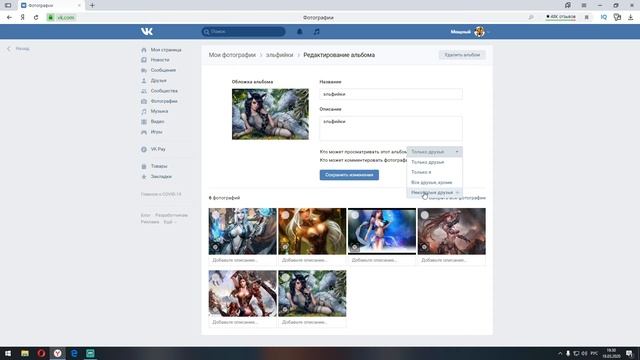Open the Windows notification center icon

pyautogui.click(x=630, y=353)
